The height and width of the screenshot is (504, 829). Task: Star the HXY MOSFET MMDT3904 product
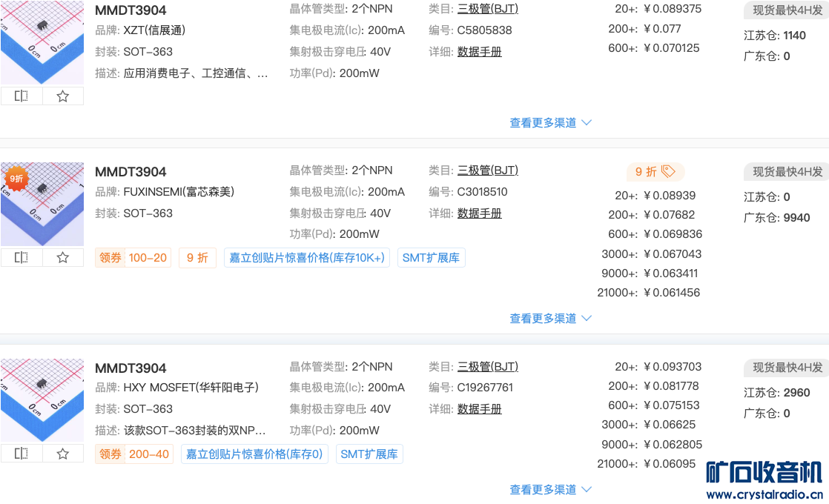(x=63, y=454)
